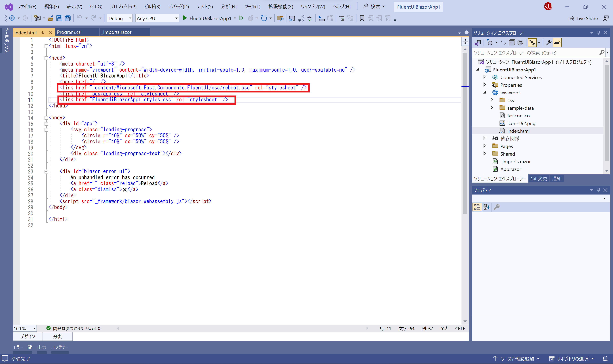This screenshot has width=613, height=364.
Task: Open the 拡張機能(X) menu
Action: coord(281,7)
